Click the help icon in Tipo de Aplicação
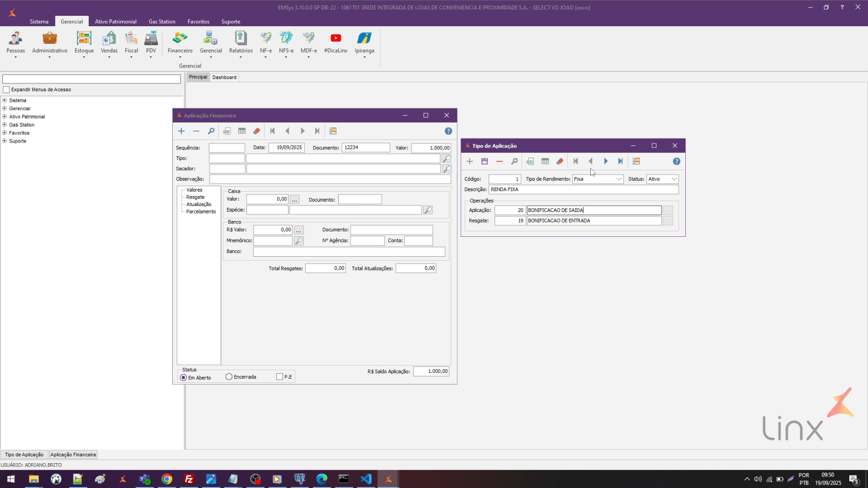The height and width of the screenshot is (488, 868). pos(676,161)
